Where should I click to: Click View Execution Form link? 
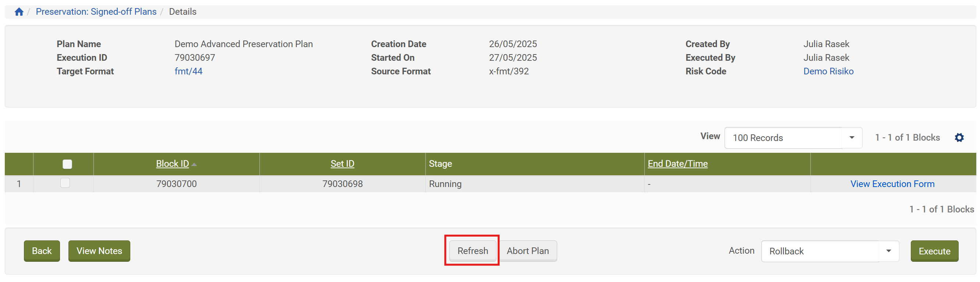tap(892, 184)
